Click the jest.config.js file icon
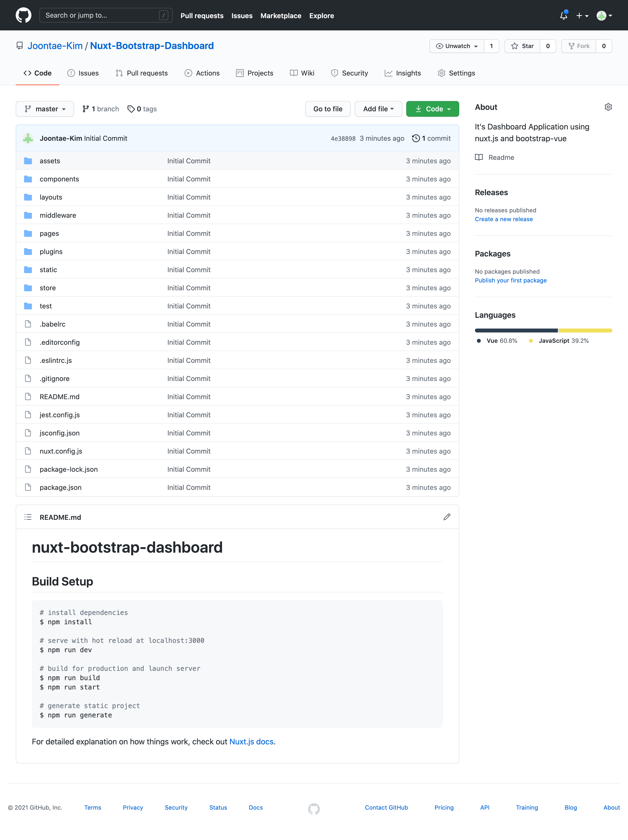Screen dimensions: 628x840 point(28,415)
